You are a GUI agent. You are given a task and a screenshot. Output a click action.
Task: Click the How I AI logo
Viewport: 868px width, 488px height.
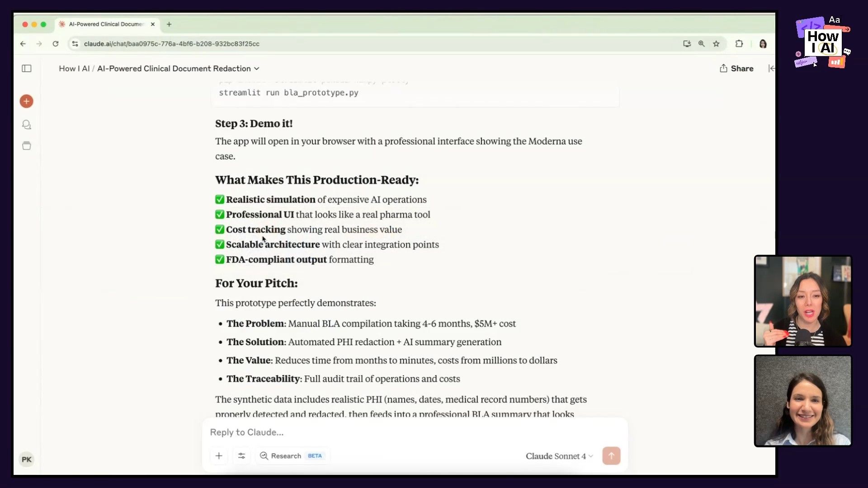pos(822,42)
